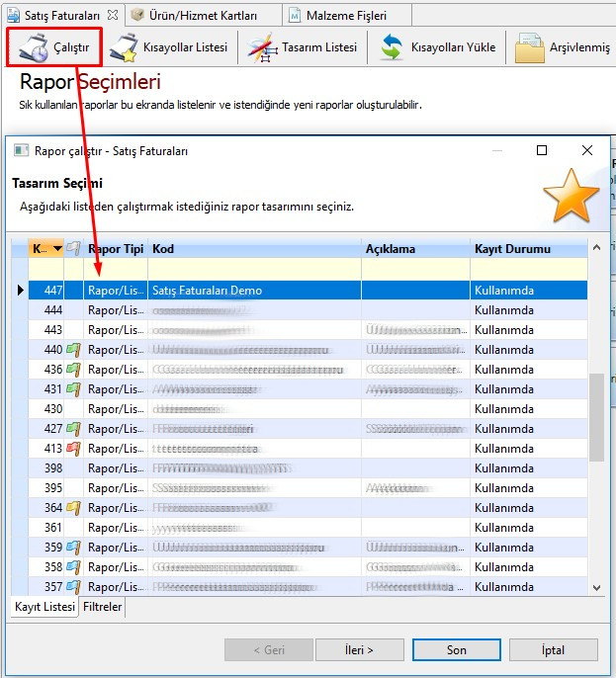Click the Kısayolları Yükle icon
The width and height of the screenshot is (616, 678).
tap(393, 47)
